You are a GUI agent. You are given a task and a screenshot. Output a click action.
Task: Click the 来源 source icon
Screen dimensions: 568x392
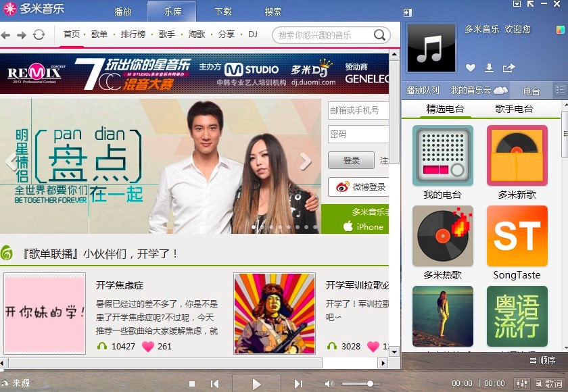click(5, 383)
